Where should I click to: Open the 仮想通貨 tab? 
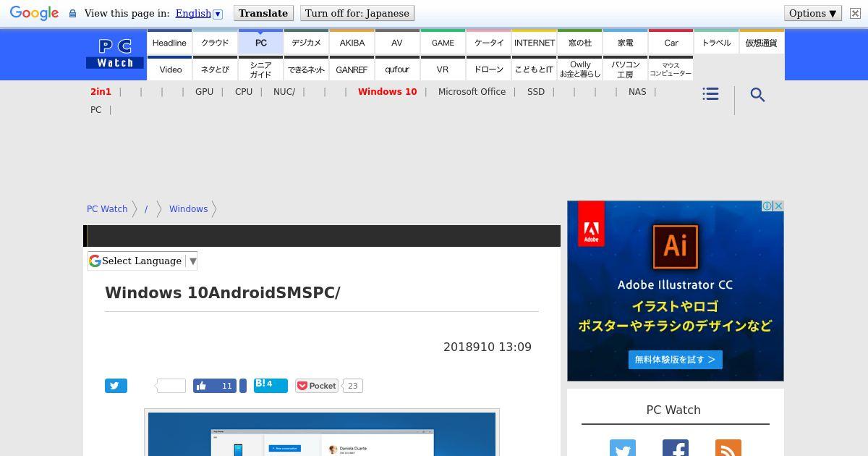click(x=762, y=43)
